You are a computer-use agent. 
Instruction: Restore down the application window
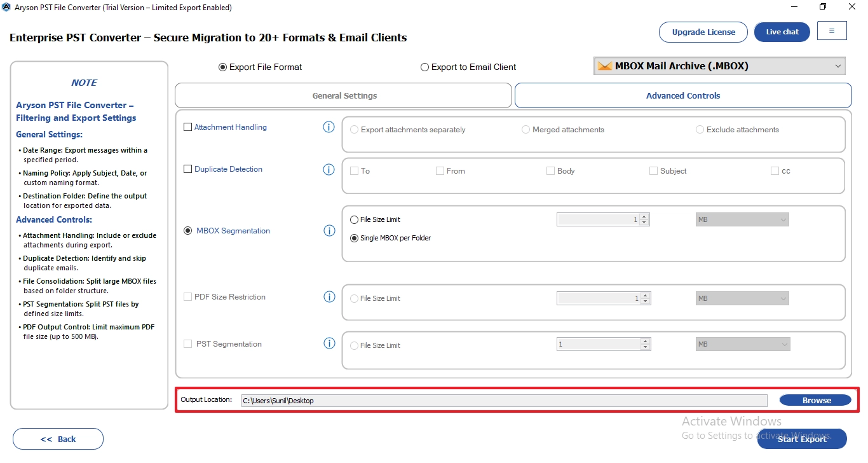[823, 7]
